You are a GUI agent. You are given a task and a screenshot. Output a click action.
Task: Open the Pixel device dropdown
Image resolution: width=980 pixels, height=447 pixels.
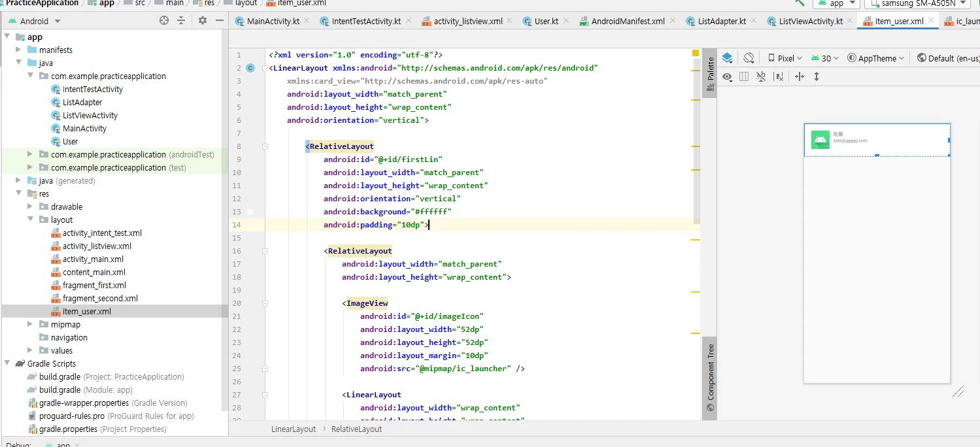785,58
